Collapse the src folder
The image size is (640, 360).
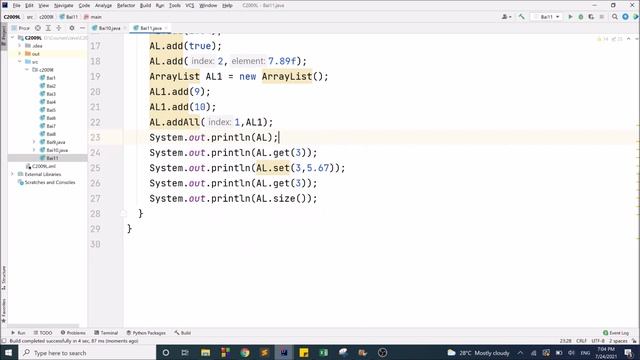click(x=20, y=62)
